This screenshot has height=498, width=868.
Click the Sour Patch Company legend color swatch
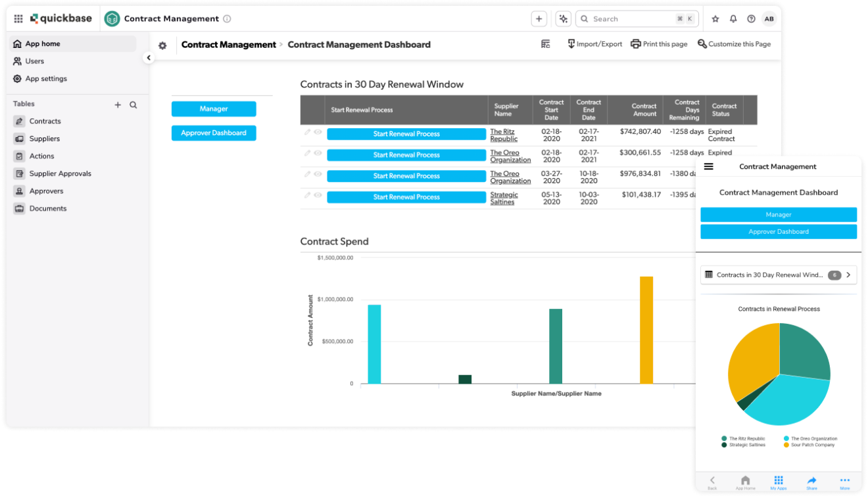coord(786,444)
